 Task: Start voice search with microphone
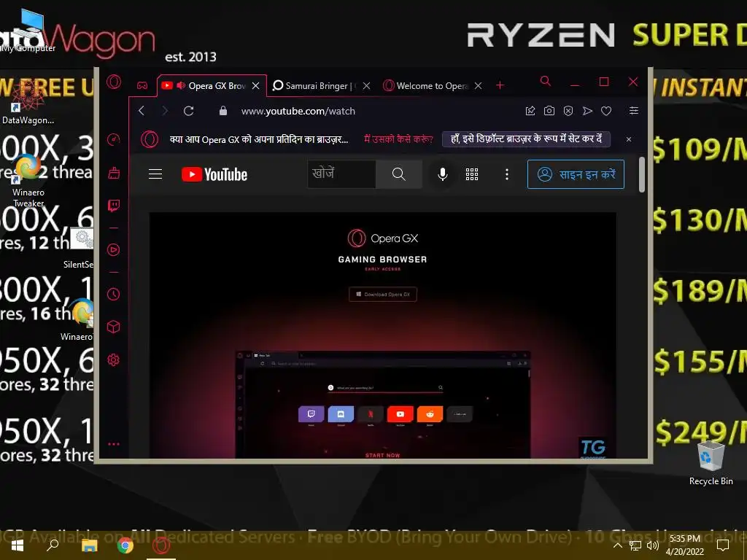click(443, 174)
